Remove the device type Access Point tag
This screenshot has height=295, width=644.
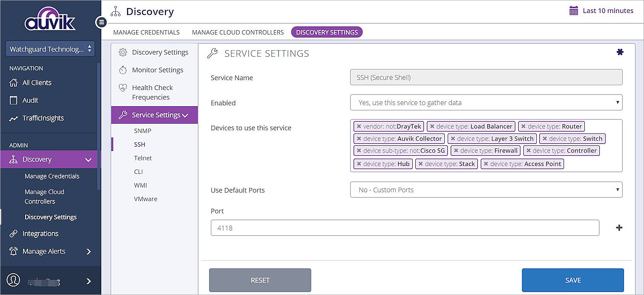(486, 164)
